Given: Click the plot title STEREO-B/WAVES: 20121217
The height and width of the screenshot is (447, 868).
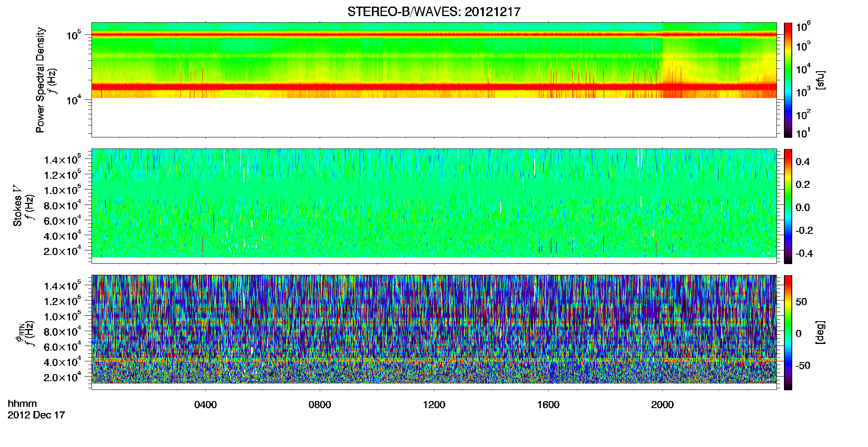Looking at the screenshot, I should click(x=434, y=12).
